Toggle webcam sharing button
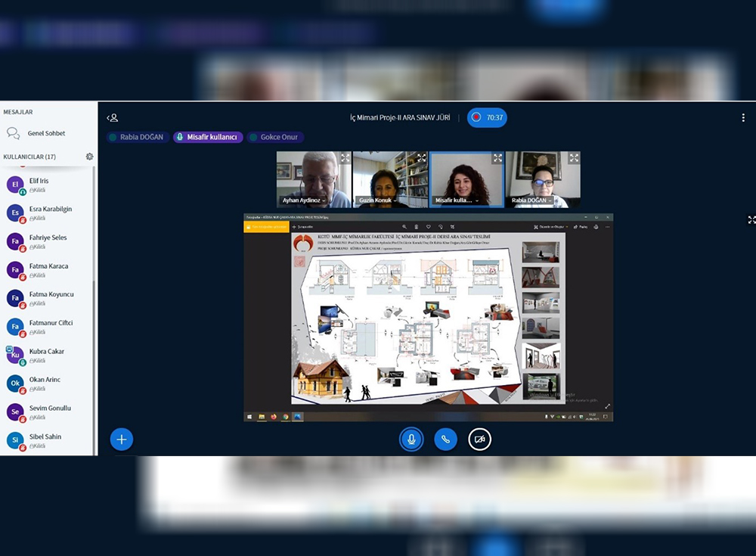The height and width of the screenshot is (556, 756). pyautogui.click(x=479, y=440)
